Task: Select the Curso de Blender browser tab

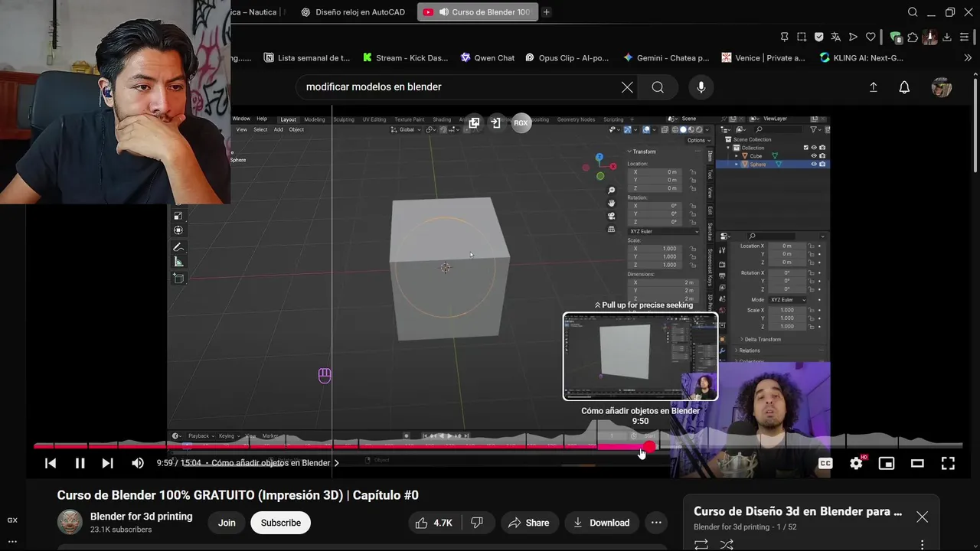Action: click(x=478, y=12)
